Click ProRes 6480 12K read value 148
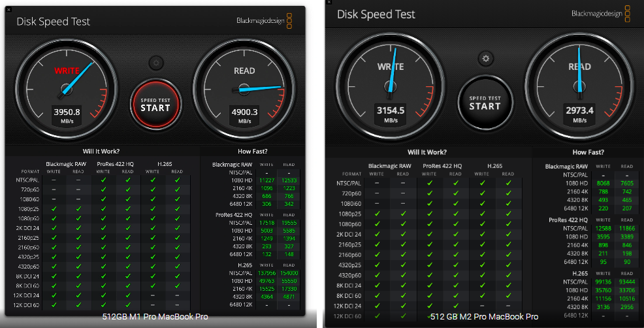 289,254
